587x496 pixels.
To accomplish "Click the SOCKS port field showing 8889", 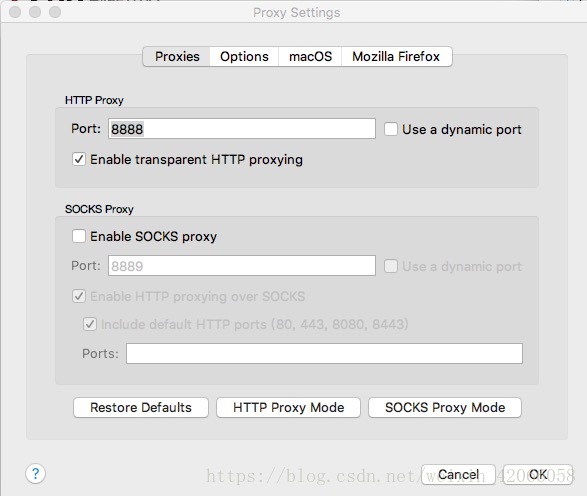I will 242,266.
